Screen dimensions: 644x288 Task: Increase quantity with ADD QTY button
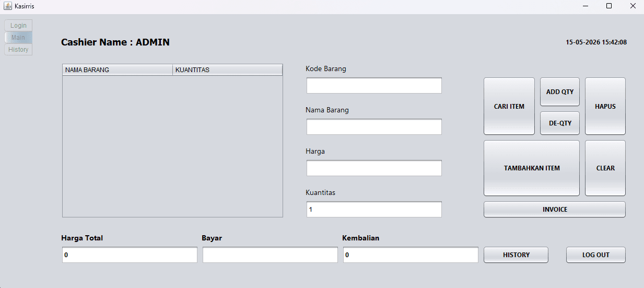[x=560, y=92]
